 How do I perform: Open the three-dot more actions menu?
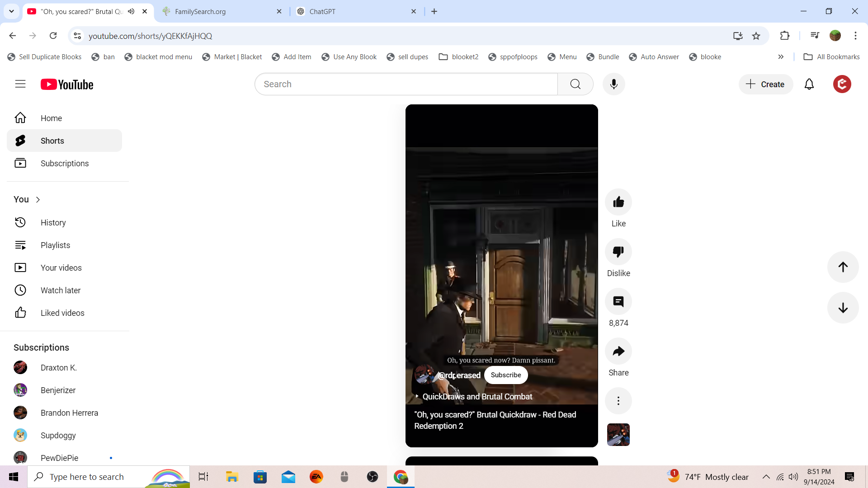click(618, 401)
